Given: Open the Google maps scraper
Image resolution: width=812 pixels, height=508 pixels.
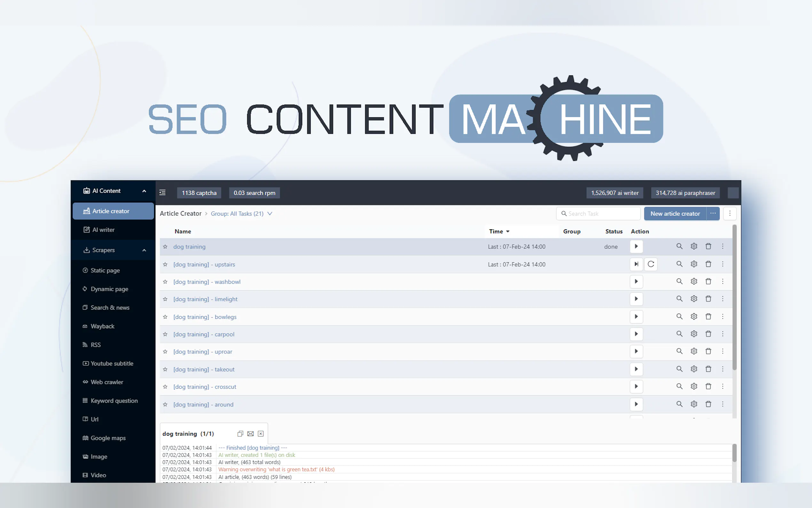Looking at the screenshot, I should pos(108,438).
